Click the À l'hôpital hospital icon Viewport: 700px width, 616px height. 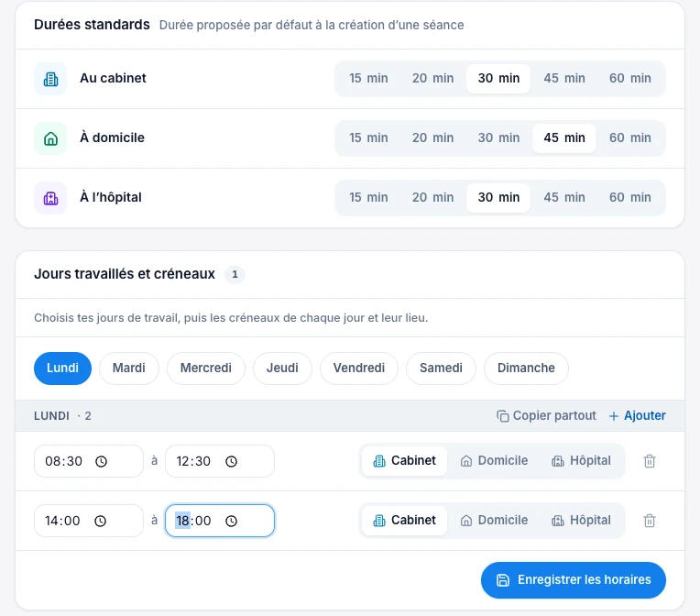(50, 198)
